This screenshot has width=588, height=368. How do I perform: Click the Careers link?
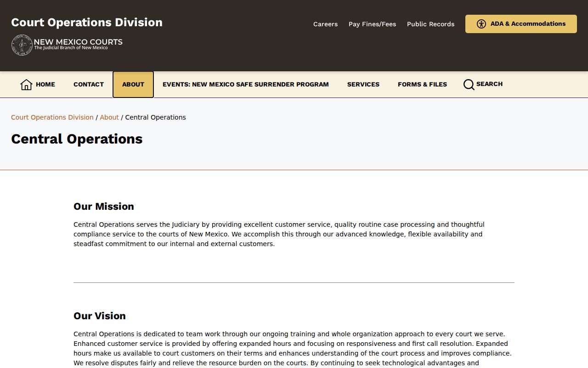point(325,24)
